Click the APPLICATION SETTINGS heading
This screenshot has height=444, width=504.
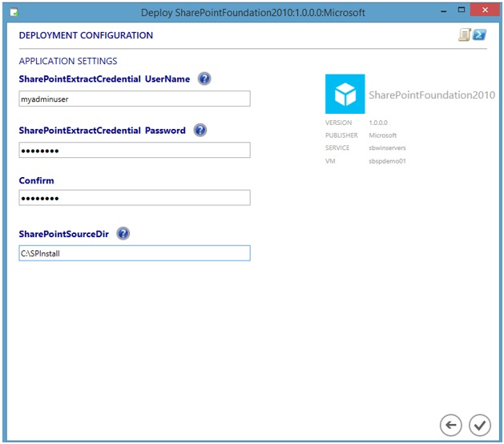click(x=68, y=61)
